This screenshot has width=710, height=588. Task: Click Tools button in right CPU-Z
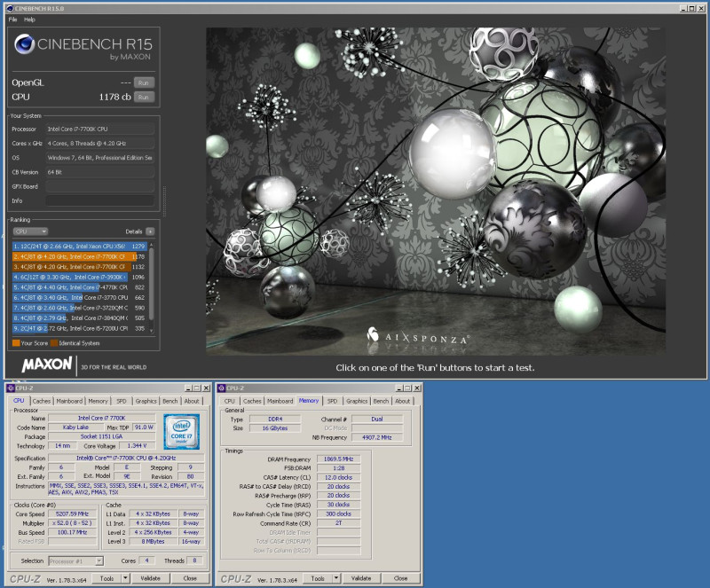(x=318, y=578)
